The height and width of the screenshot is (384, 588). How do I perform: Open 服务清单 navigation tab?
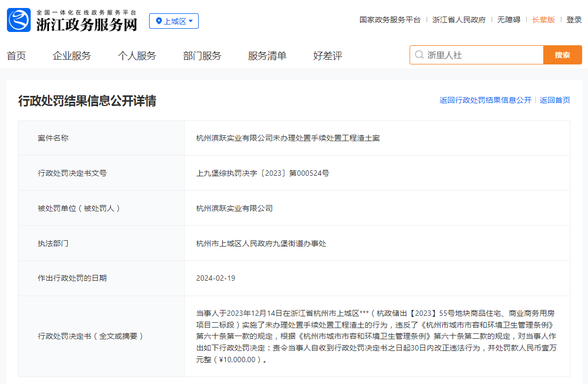(x=267, y=56)
